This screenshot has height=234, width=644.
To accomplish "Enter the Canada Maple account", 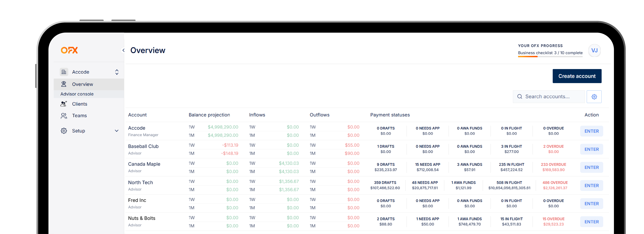I will tap(591, 167).
